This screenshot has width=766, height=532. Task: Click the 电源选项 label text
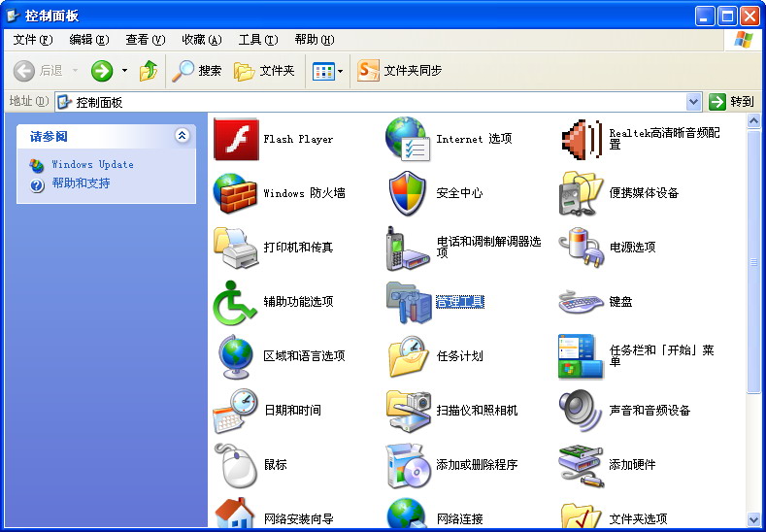pos(632,248)
